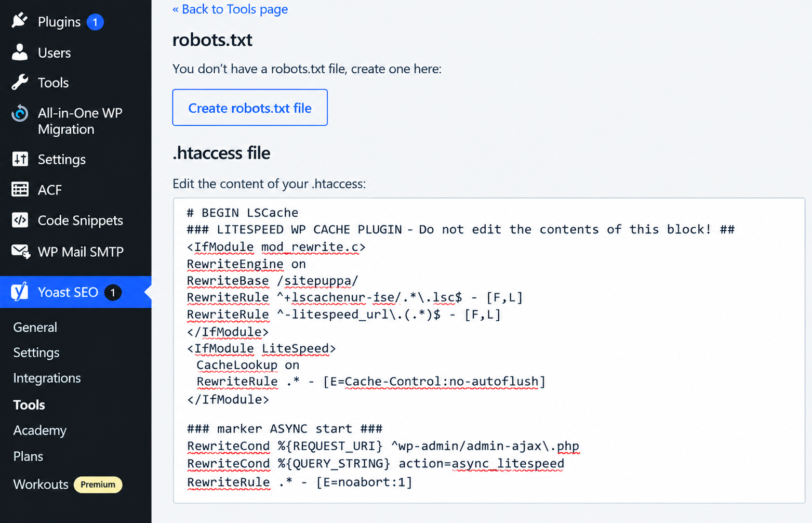Viewport: 812px width, 523px height.
Task: Click the '^+lscachenur-ise' RewriteRule line
Action: pyautogui.click(x=355, y=297)
